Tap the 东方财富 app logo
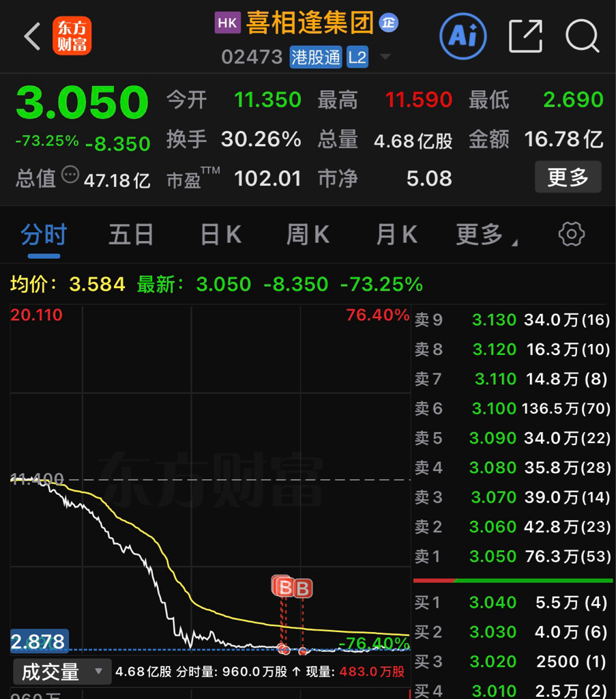The image size is (616, 699). point(72,35)
